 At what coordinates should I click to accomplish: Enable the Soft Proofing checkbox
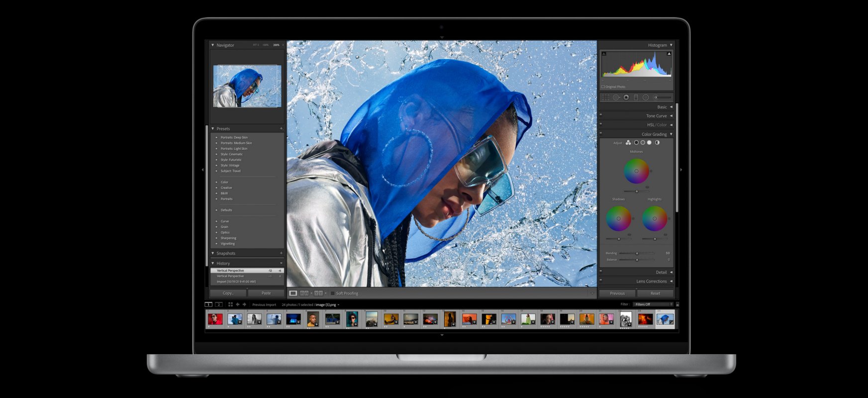(333, 293)
